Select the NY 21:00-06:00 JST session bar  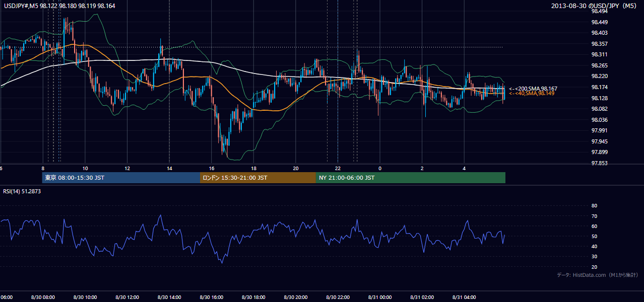(x=411, y=178)
